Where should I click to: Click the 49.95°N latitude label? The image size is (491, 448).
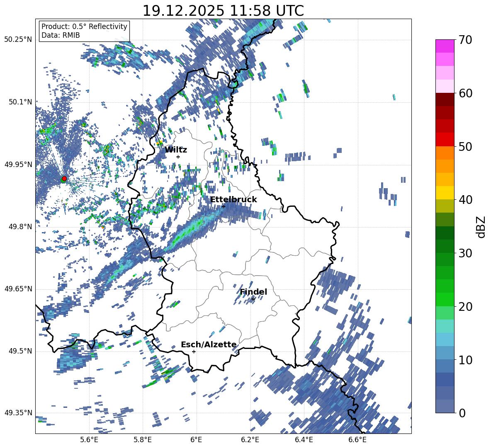click(x=18, y=165)
